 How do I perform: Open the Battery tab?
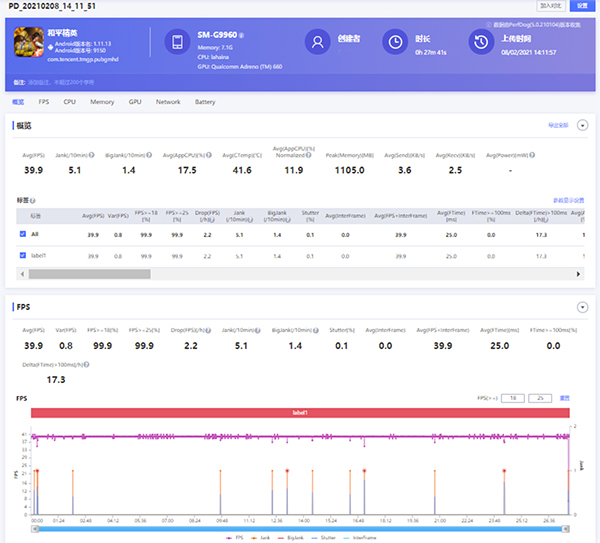(205, 102)
